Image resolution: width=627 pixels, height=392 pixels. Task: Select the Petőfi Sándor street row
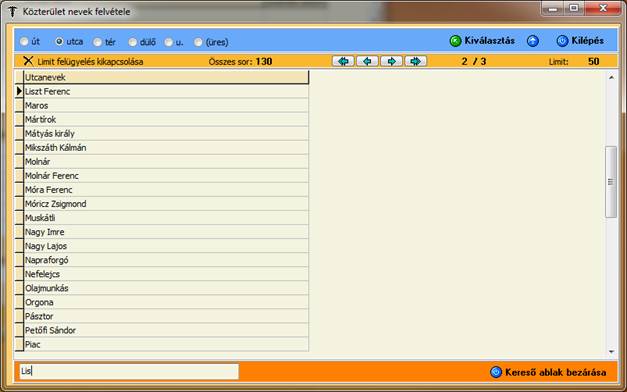point(166,330)
